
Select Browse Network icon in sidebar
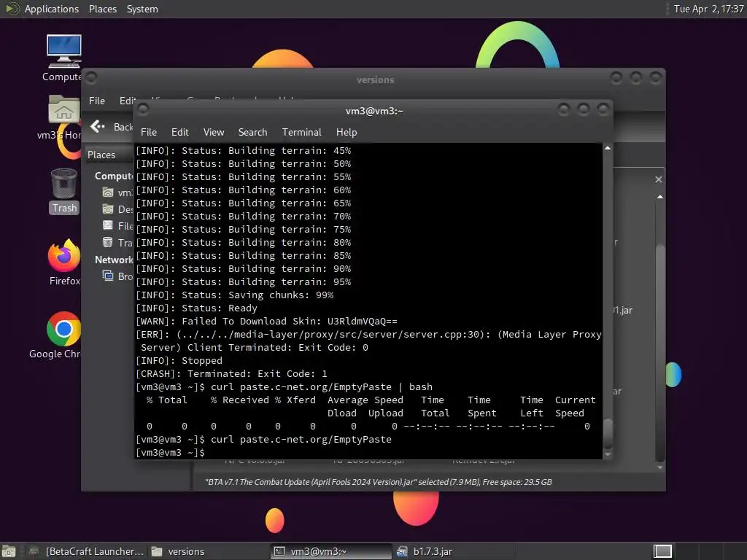pyautogui.click(x=108, y=276)
